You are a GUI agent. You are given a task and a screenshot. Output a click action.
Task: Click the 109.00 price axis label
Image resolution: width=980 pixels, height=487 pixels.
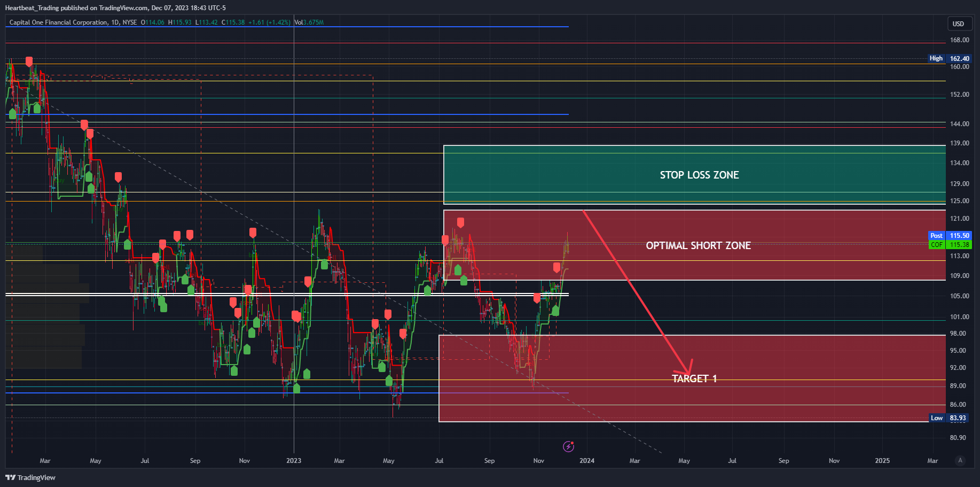pos(959,276)
